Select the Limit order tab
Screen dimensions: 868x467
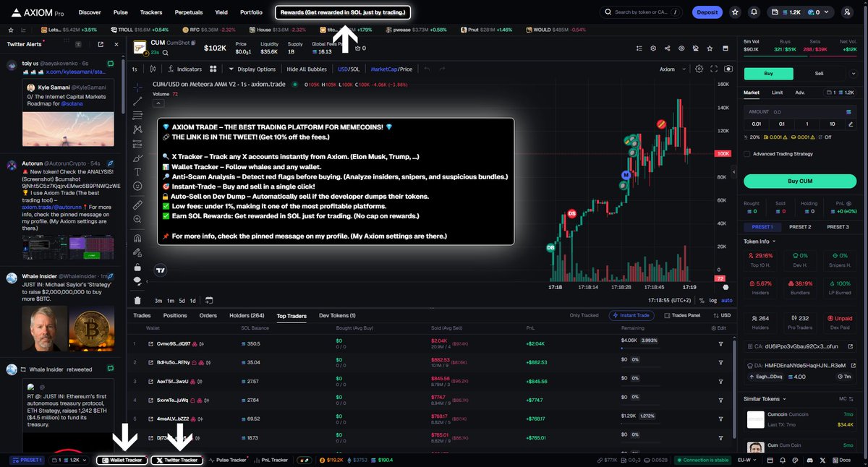[x=777, y=93]
